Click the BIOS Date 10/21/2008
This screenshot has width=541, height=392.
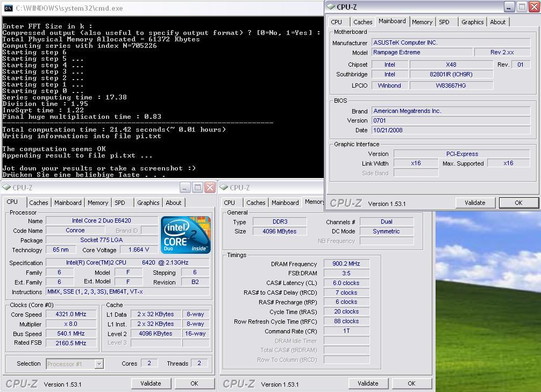coord(451,130)
